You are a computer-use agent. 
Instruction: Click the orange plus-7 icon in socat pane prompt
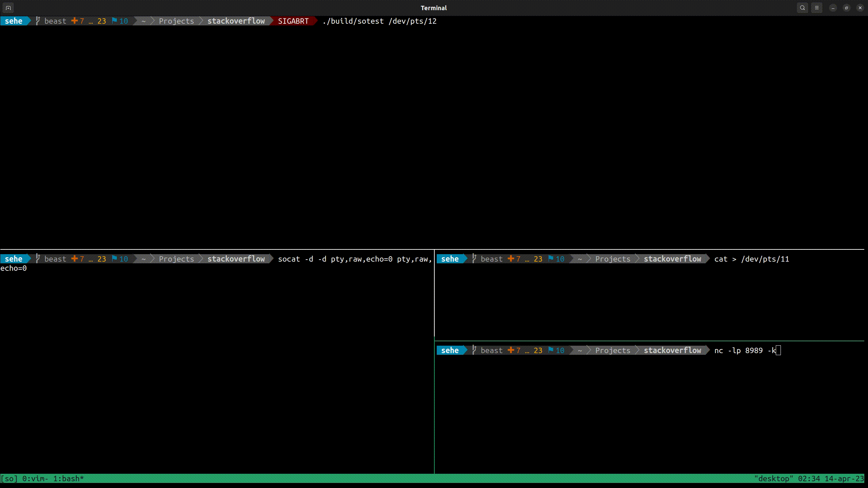(75, 259)
